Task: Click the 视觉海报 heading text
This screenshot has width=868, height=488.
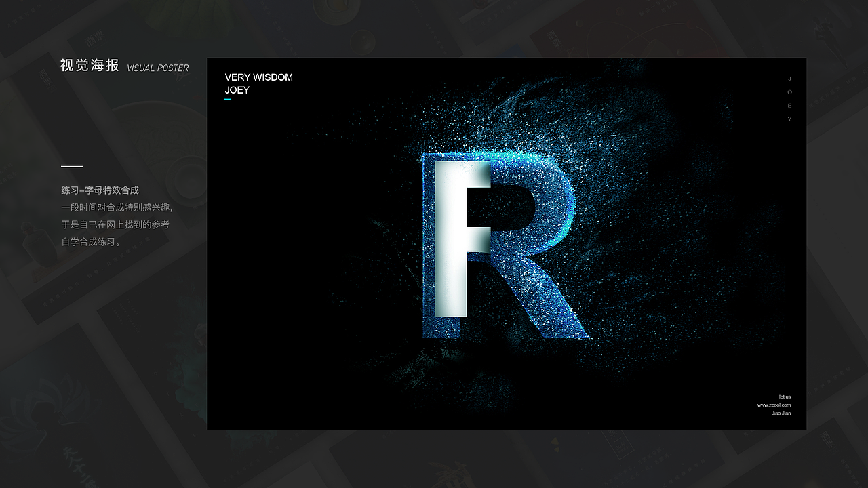Action: (x=90, y=66)
